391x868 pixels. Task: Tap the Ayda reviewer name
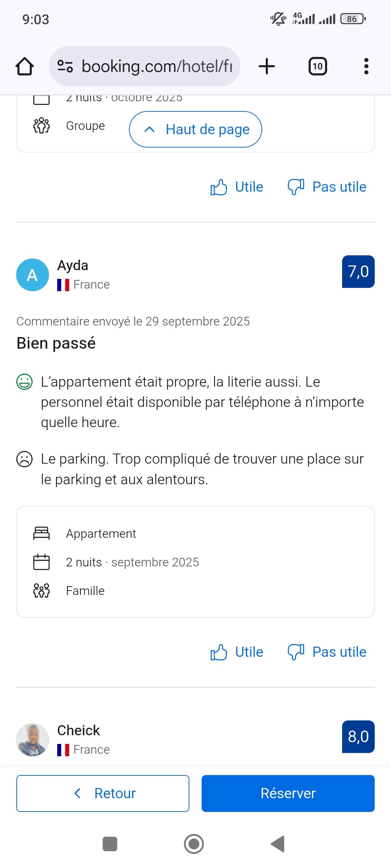pyautogui.click(x=73, y=265)
